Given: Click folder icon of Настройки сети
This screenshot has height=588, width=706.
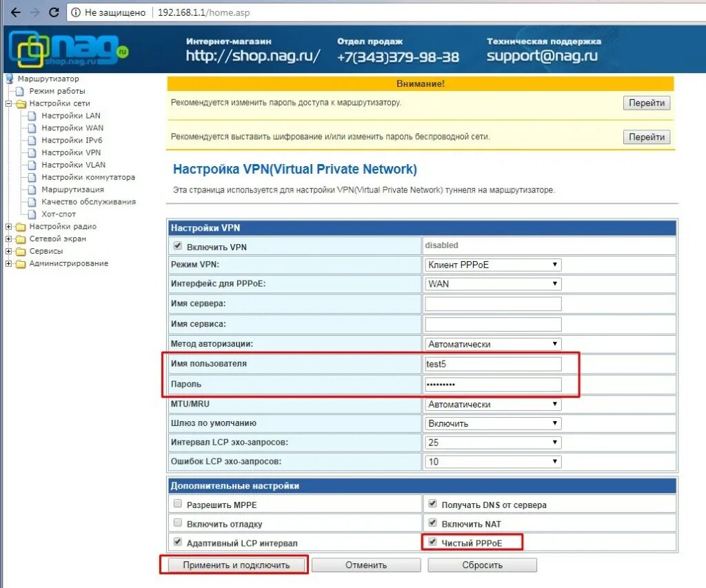Looking at the screenshot, I should tap(21, 104).
